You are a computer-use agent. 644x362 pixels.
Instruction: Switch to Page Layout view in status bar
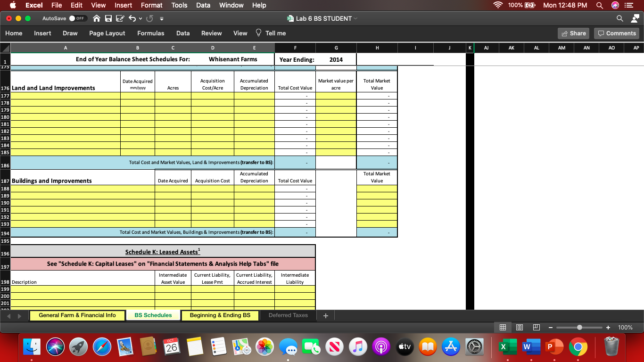tap(520, 327)
